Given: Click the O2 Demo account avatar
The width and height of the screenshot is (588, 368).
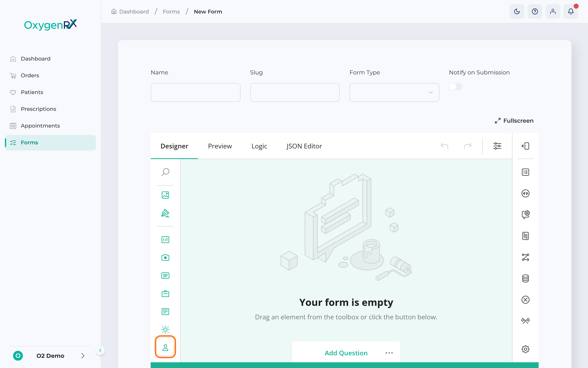Looking at the screenshot, I should 18,356.
